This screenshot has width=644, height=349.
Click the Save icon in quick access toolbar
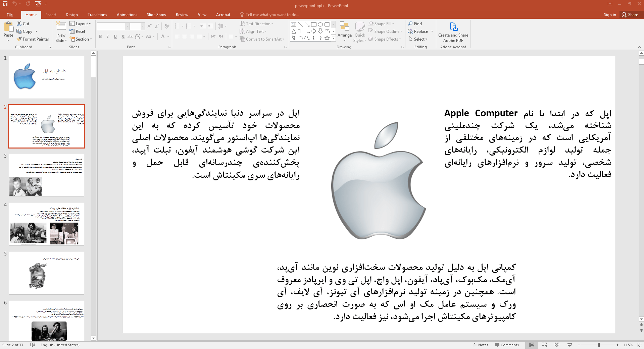5,4
